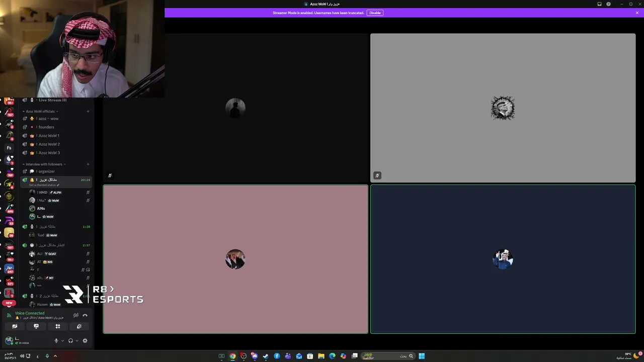The width and height of the screenshot is (644, 362).
Task: Start an activity in voice panel
Action: pos(58,326)
